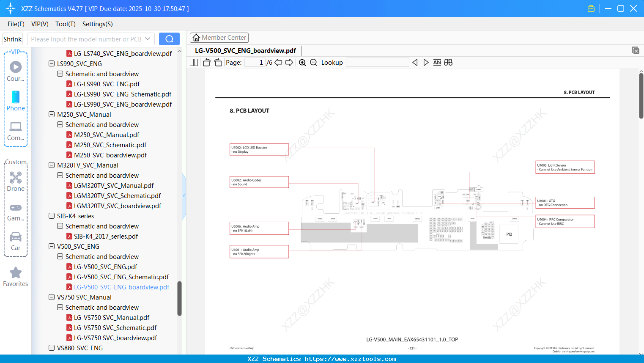This screenshot has width=644, height=363.
Task: Open M250_SVC_Manual.pdf
Action: click(x=103, y=135)
